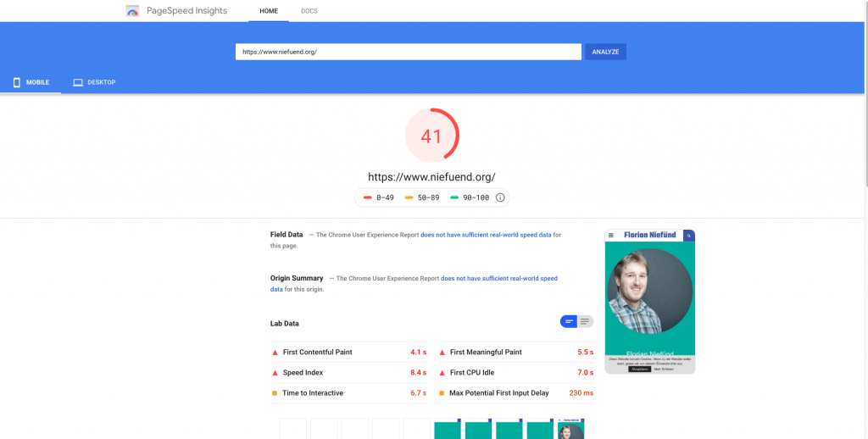Click First Meaningful Paint metric label
868x439 pixels.
(486, 352)
